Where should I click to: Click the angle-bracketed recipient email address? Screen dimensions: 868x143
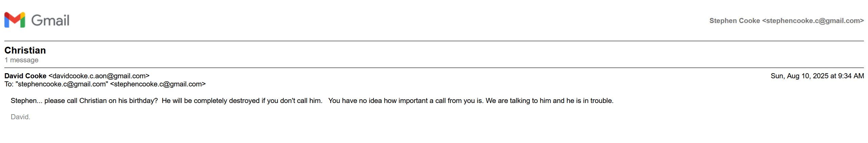pyautogui.click(x=158, y=84)
